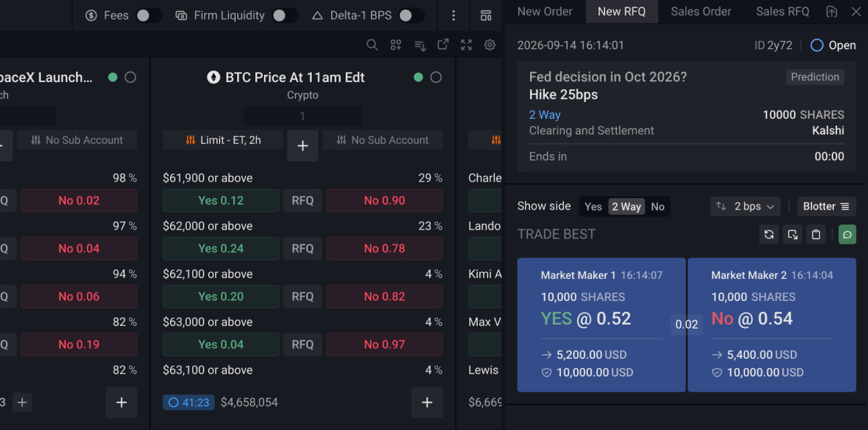Set Show side to Yes

(593, 206)
